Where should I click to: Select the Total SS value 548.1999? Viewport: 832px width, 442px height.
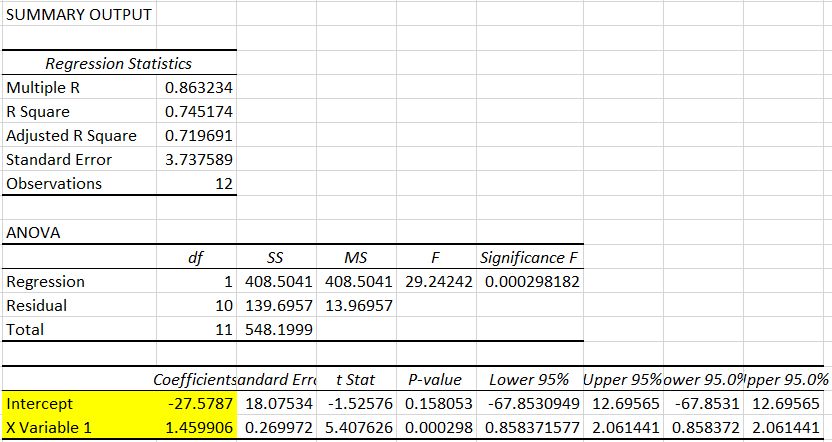tap(277, 330)
